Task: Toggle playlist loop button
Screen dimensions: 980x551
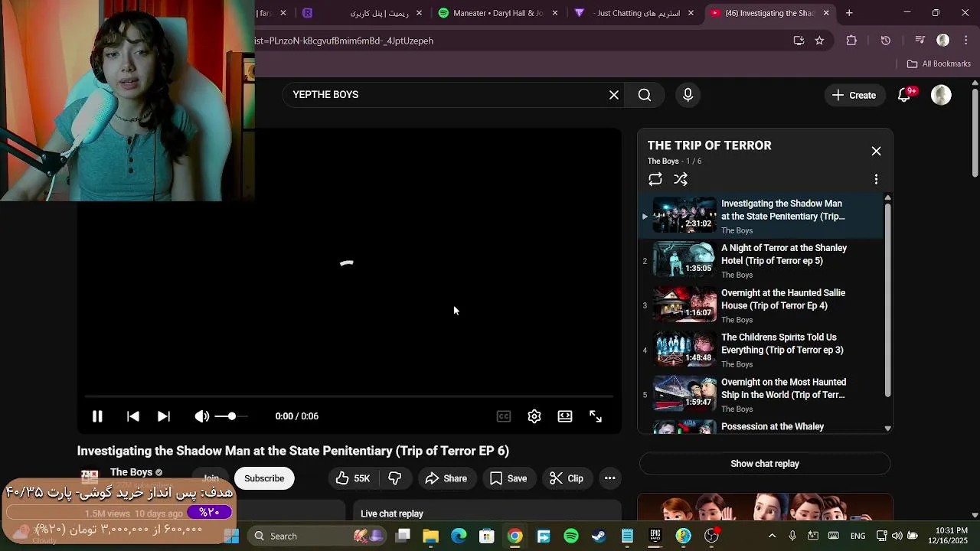Action: 655,179
